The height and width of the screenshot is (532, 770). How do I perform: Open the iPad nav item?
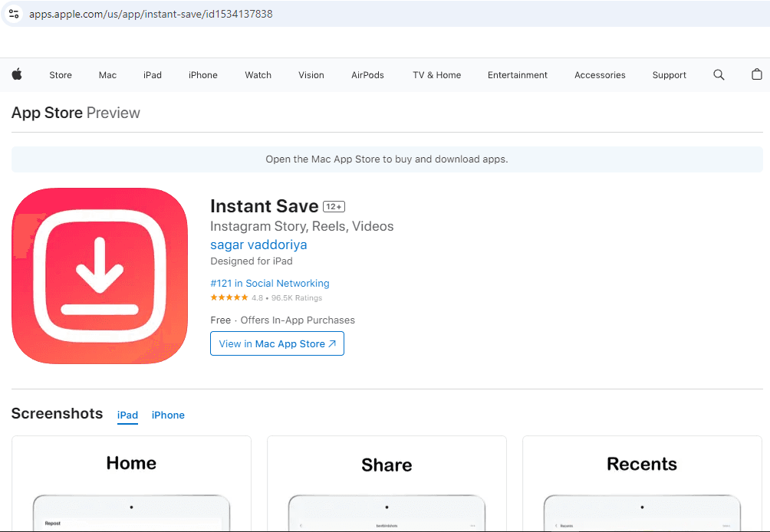(152, 75)
